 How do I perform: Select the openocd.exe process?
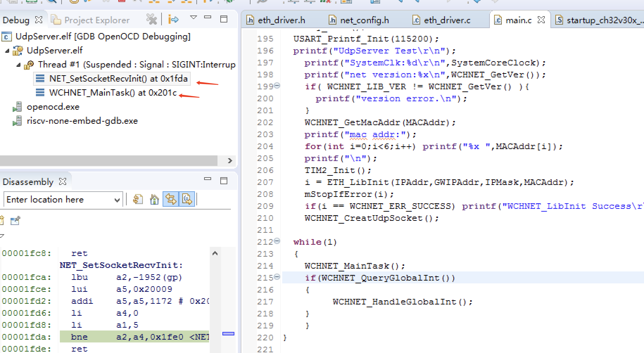[x=46, y=107]
